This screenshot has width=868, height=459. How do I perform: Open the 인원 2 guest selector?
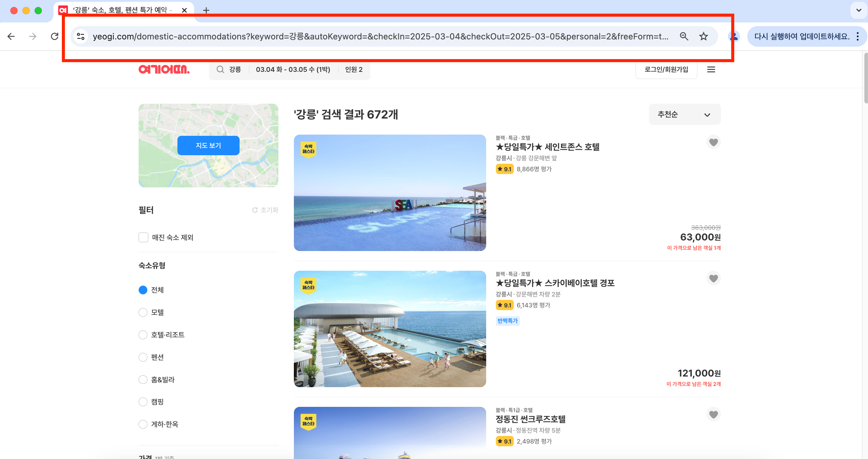pyautogui.click(x=353, y=69)
